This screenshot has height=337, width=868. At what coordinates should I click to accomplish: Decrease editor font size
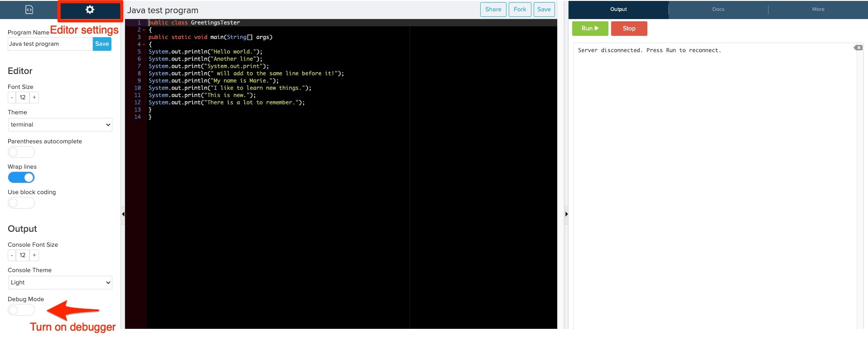(12, 98)
